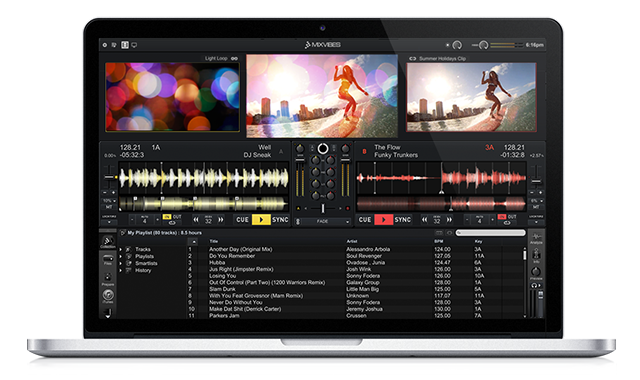Sort the track list by the Title column

(213, 241)
